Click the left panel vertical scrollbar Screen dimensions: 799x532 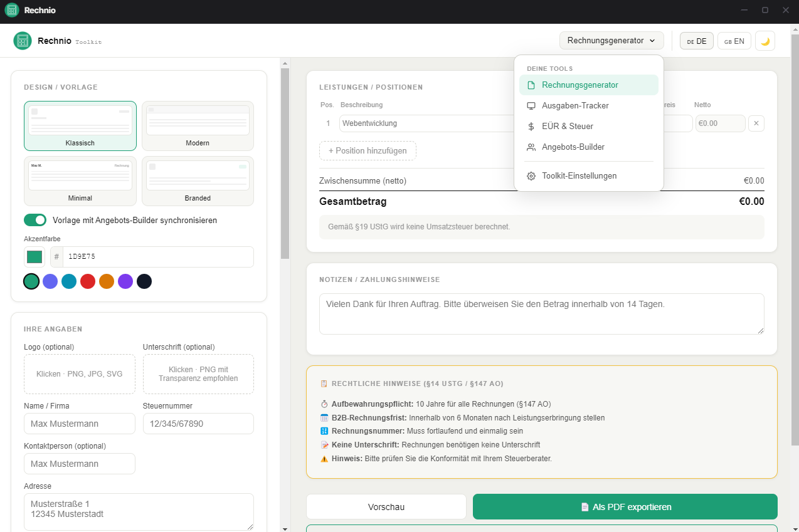[x=285, y=163]
